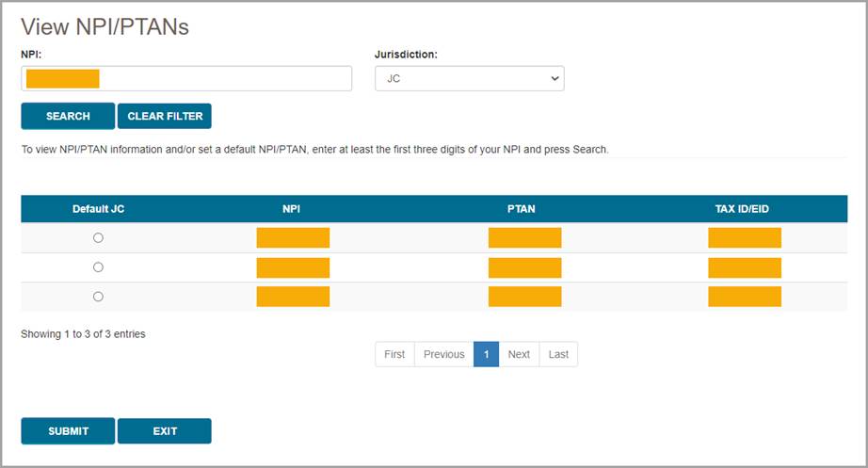The image size is (868, 468).
Task: Go to First page in pagination
Action: tap(394, 354)
